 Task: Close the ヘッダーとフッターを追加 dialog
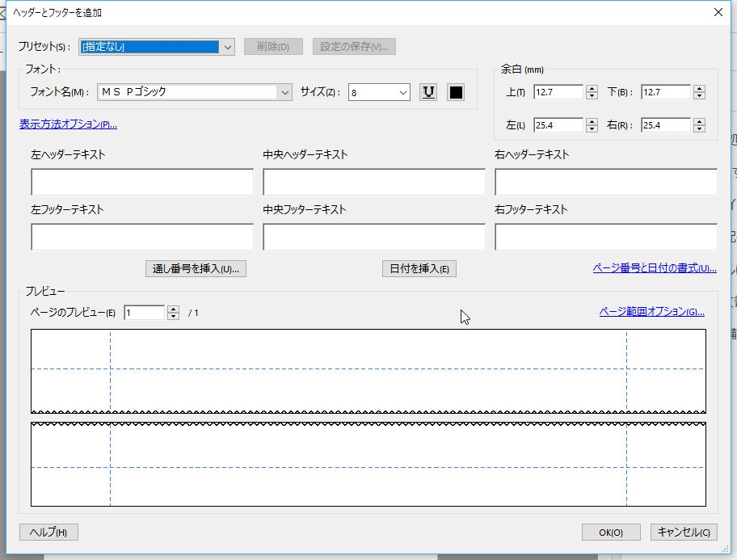pos(718,12)
